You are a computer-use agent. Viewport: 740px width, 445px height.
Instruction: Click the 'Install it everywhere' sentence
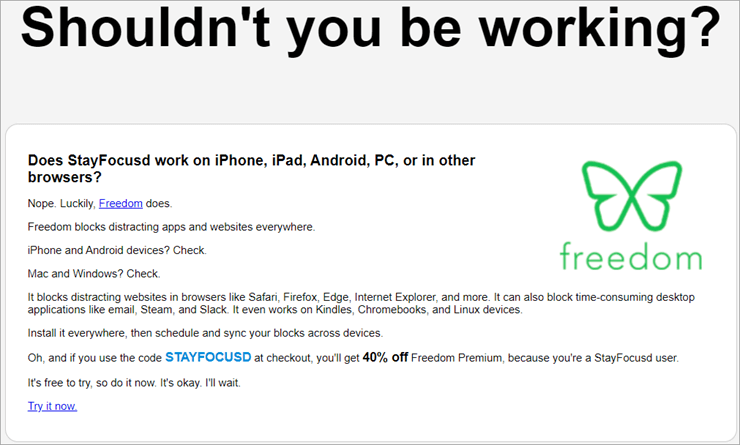[x=205, y=333]
